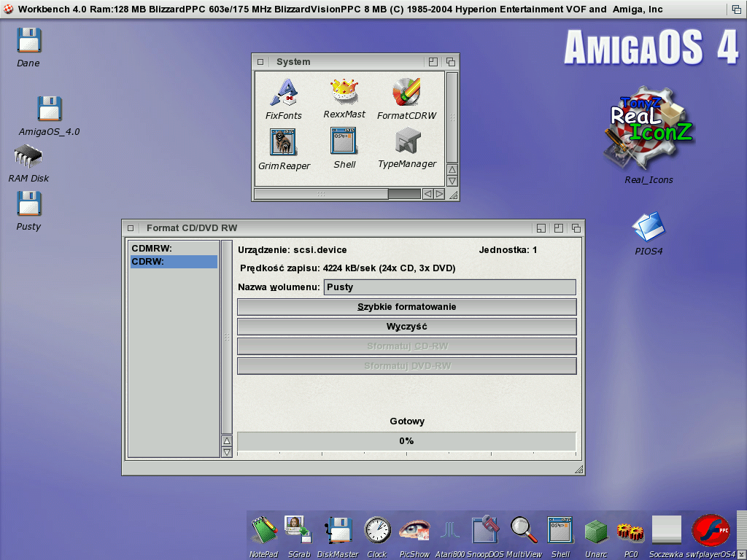Close the Format CD/DVD RW window
747x560 pixels.
131,228
